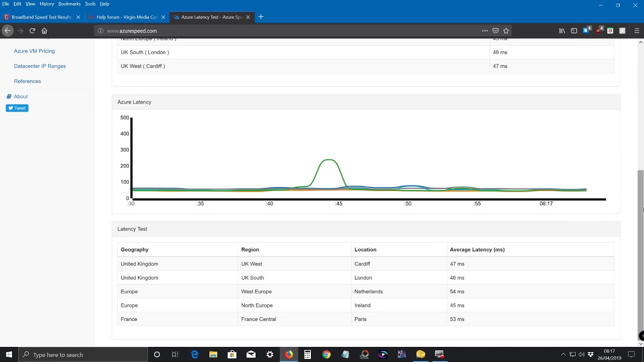The width and height of the screenshot is (644, 362).
Task: Click Dropbox icon in system tray
Action: (591, 354)
